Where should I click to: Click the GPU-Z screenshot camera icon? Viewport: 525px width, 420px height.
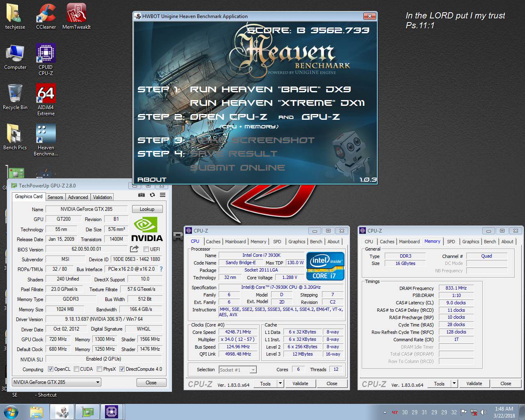[x=142, y=195]
